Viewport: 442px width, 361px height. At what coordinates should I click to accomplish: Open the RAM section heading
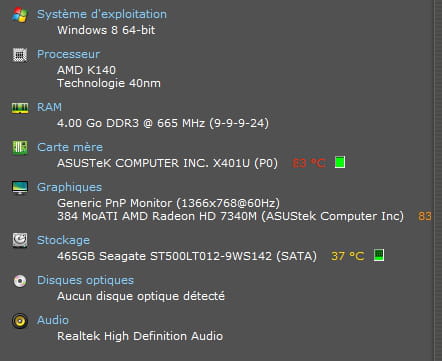49,107
